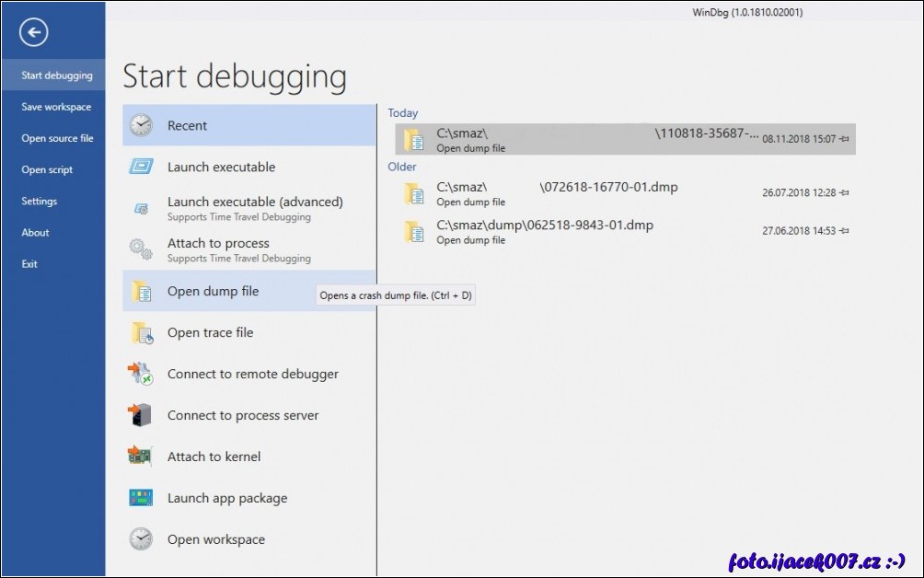Open the recent 062518-9843-01.dmp file
The width and height of the screenshot is (924, 578).
[x=545, y=225]
